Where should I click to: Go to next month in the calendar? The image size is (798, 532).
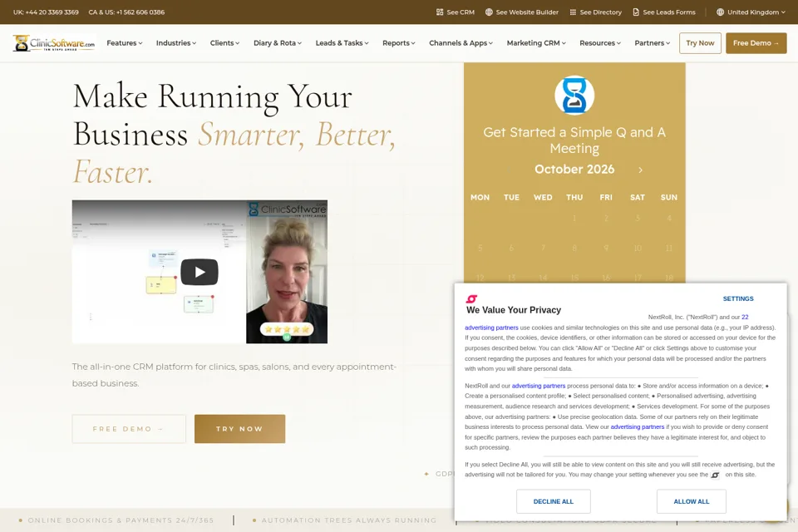click(640, 170)
